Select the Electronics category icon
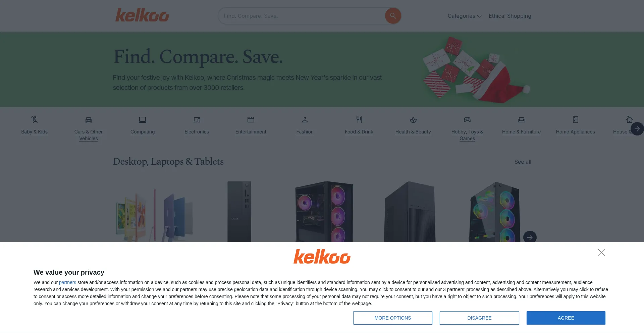The width and height of the screenshot is (644, 333). pyautogui.click(x=197, y=120)
